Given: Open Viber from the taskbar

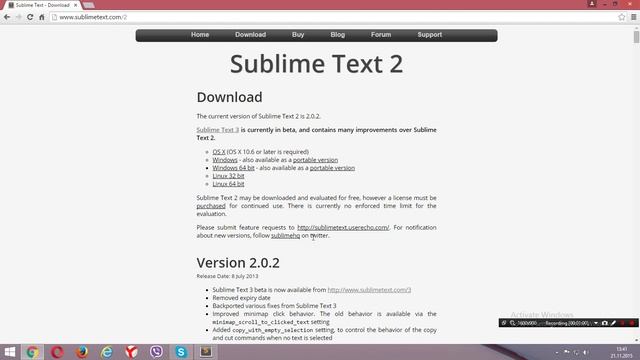Looking at the screenshot, I should coord(156,352).
